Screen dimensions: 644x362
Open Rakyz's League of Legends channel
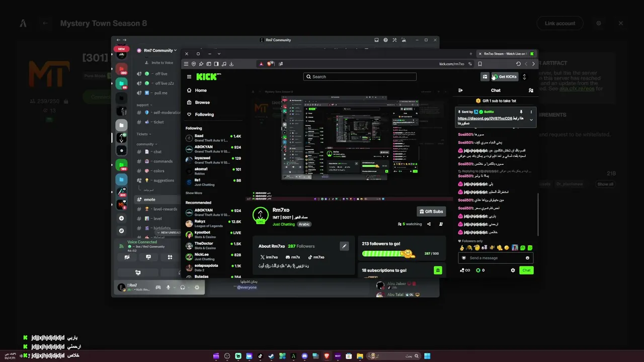(213, 223)
